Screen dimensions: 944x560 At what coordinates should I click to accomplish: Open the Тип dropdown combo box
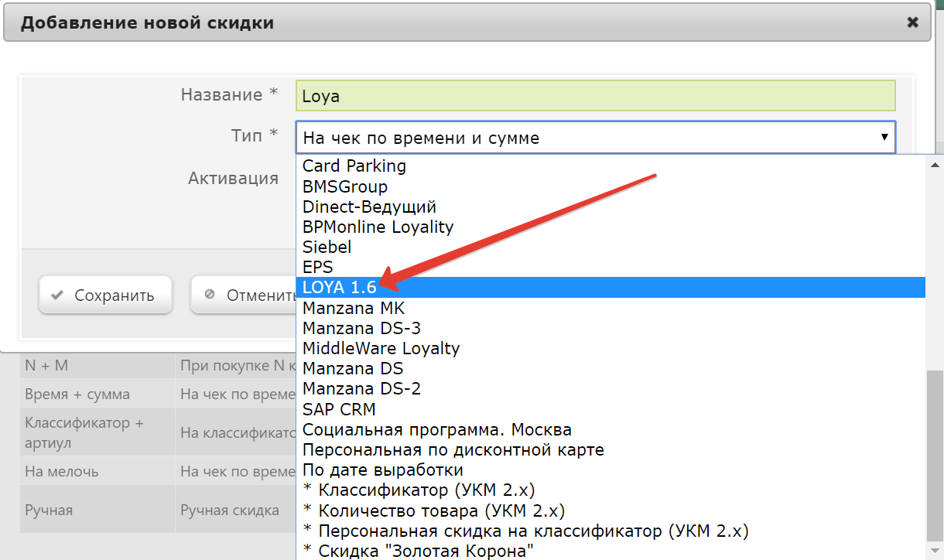pyautogui.click(x=595, y=138)
